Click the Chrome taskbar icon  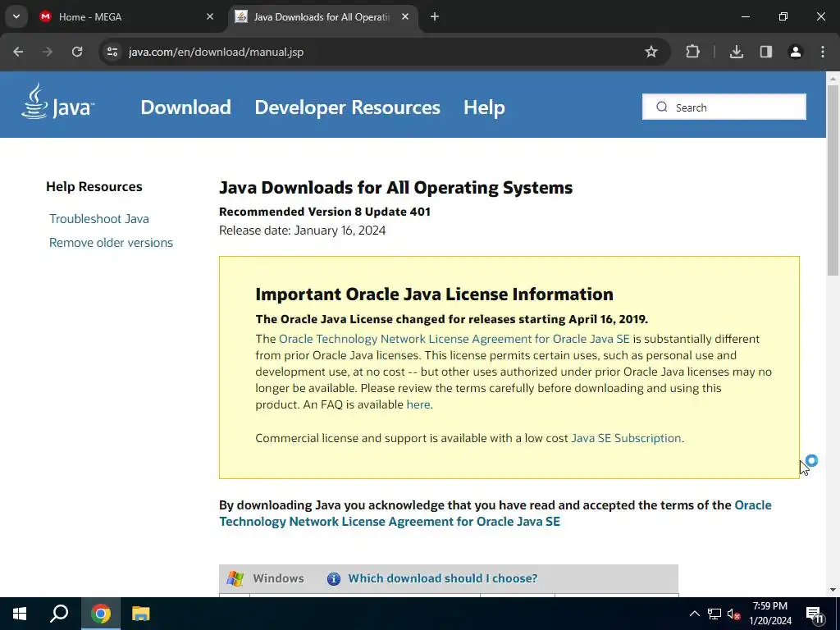[101, 614]
